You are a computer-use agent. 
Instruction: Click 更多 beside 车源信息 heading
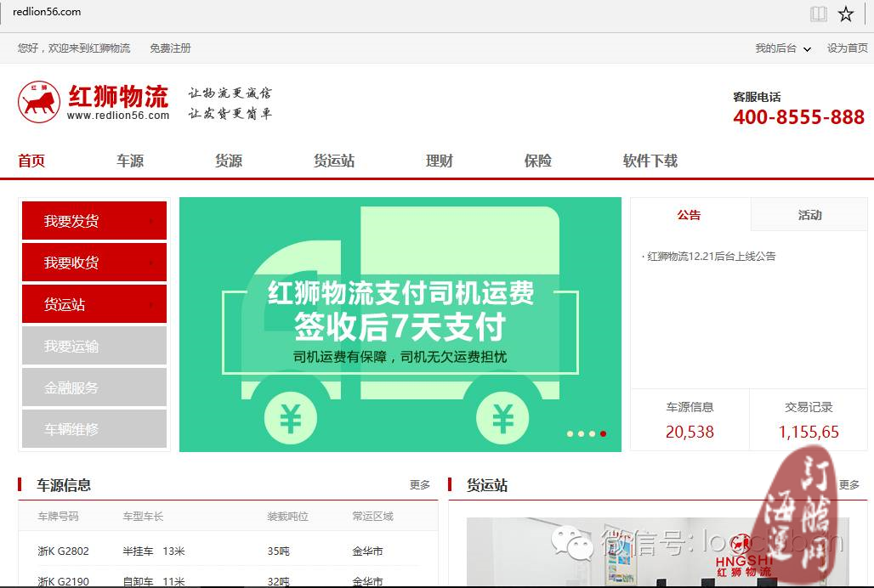click(x=420, y=485)
